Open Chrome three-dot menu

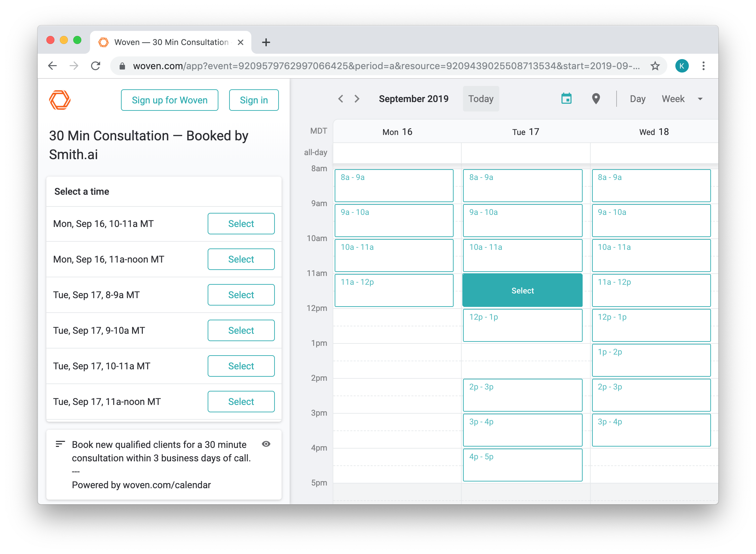[x=703, y=66]
